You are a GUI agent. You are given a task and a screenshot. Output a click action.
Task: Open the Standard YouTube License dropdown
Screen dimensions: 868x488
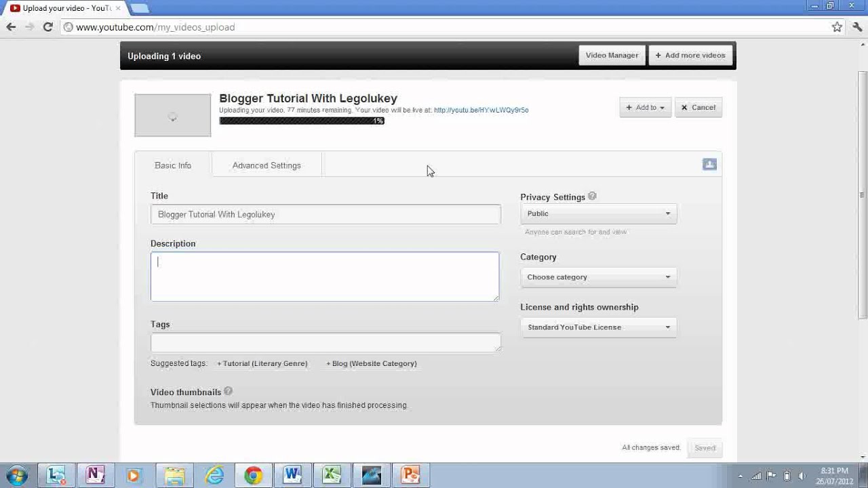[599, 327]
